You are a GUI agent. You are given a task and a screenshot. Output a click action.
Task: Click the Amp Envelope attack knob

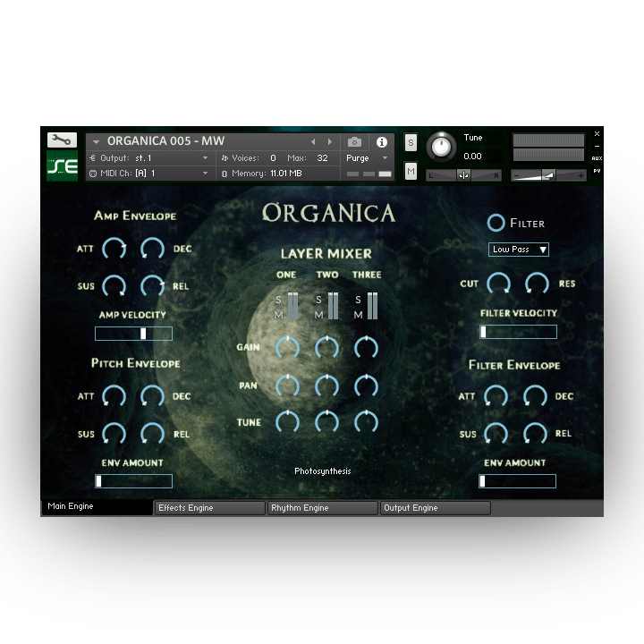tap(114, 249)
